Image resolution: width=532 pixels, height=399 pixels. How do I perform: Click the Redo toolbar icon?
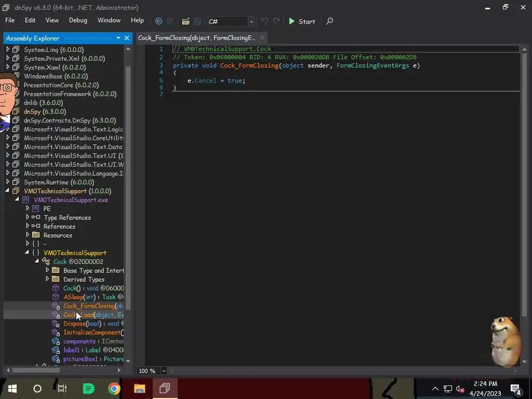[276, 21]
